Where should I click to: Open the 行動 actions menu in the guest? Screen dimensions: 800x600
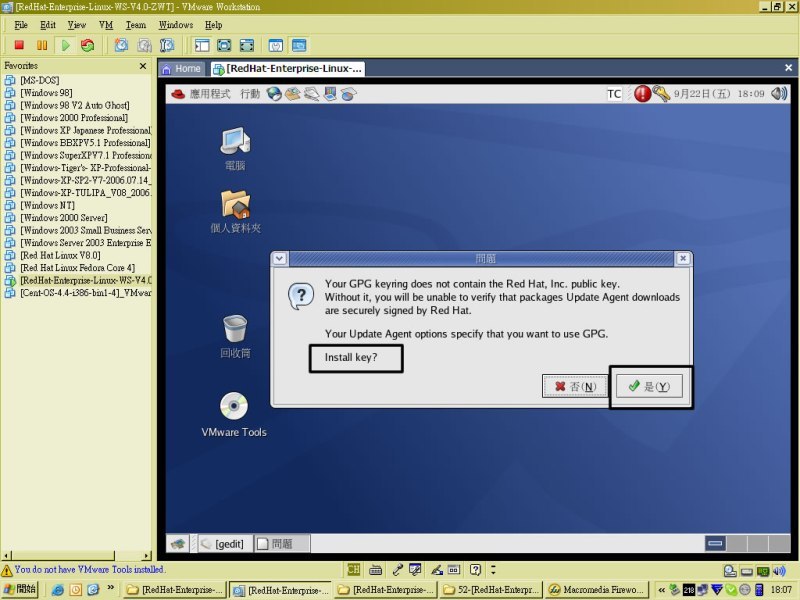coord(250,94)
